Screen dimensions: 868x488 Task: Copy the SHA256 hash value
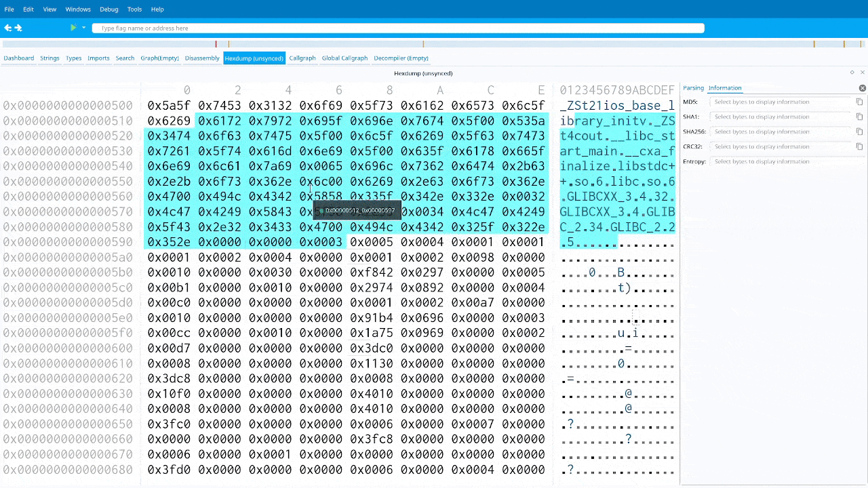[859, 131]
